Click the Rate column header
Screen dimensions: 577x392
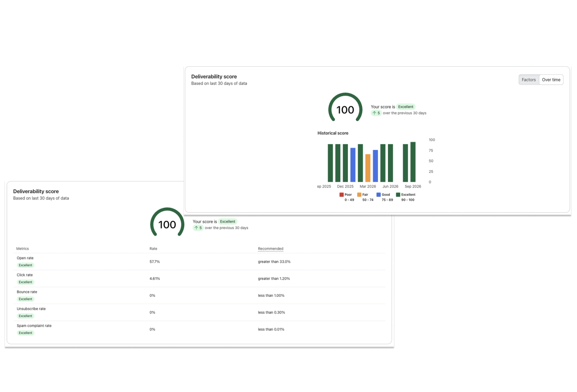coord(153,248)
